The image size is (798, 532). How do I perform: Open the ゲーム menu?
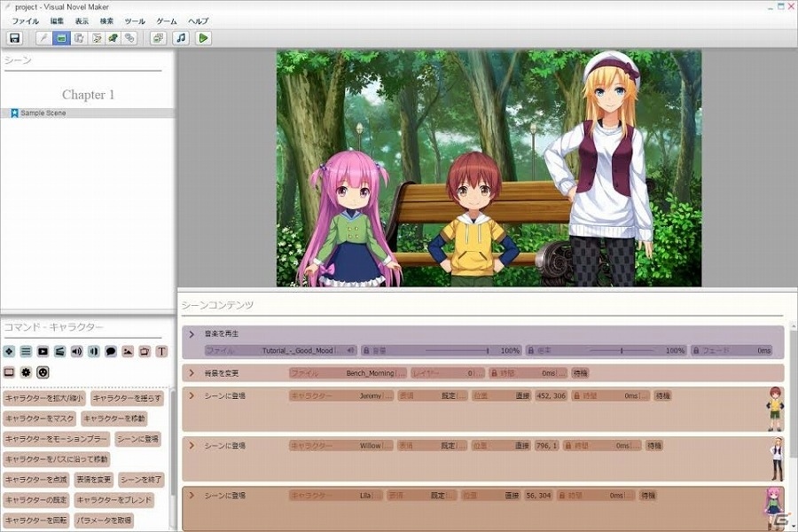(x=167, y=21)
